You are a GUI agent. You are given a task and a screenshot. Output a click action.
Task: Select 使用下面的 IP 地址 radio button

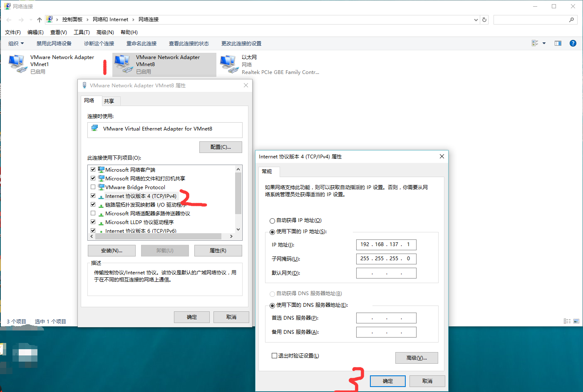[x=272, y=232]
